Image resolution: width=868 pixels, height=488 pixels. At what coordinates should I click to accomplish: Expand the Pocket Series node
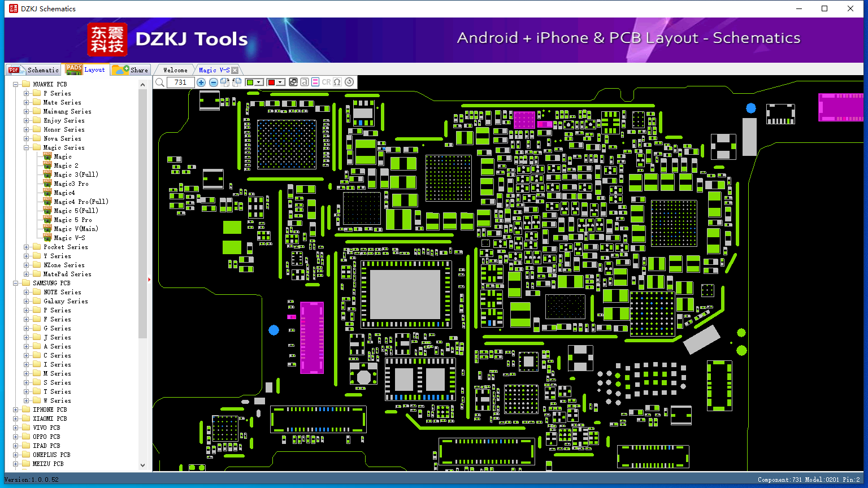click(27, 247)
